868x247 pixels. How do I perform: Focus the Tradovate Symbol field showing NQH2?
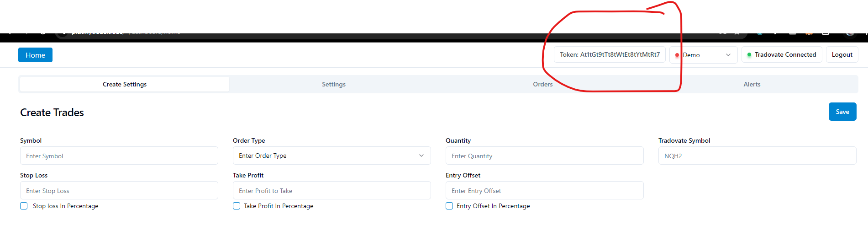[x=758, y=156]
